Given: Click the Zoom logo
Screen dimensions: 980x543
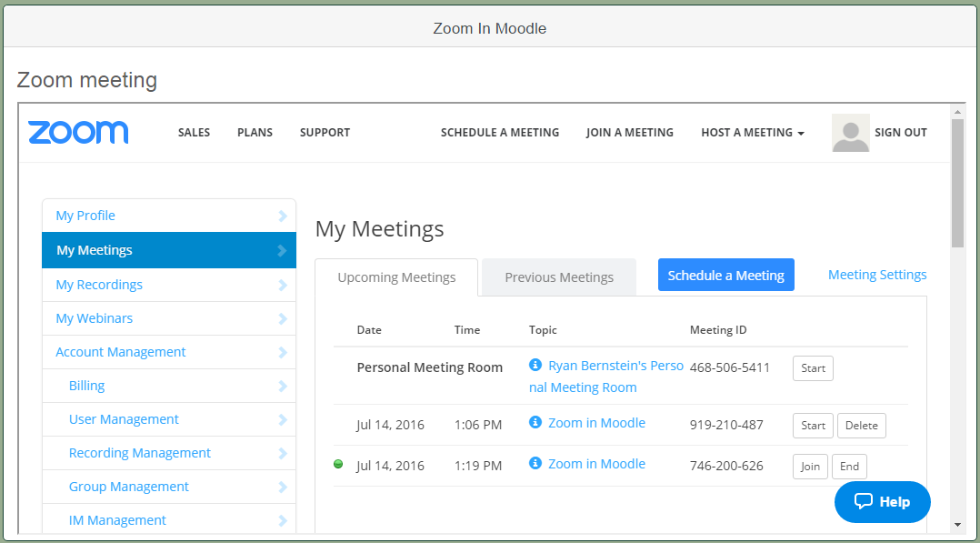Looking at the screenshot, I should pyautogui.click(x=78, y=133).
